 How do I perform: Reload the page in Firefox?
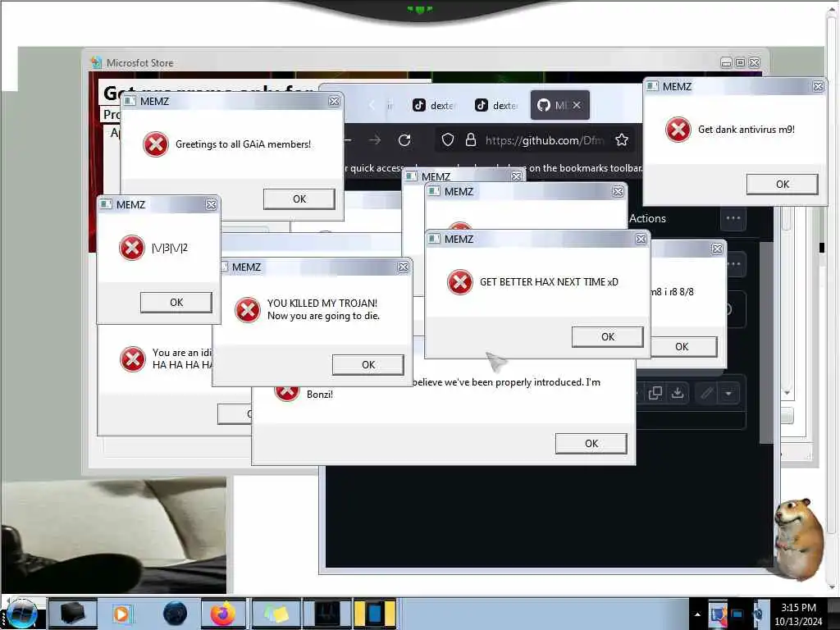(404, 140)
